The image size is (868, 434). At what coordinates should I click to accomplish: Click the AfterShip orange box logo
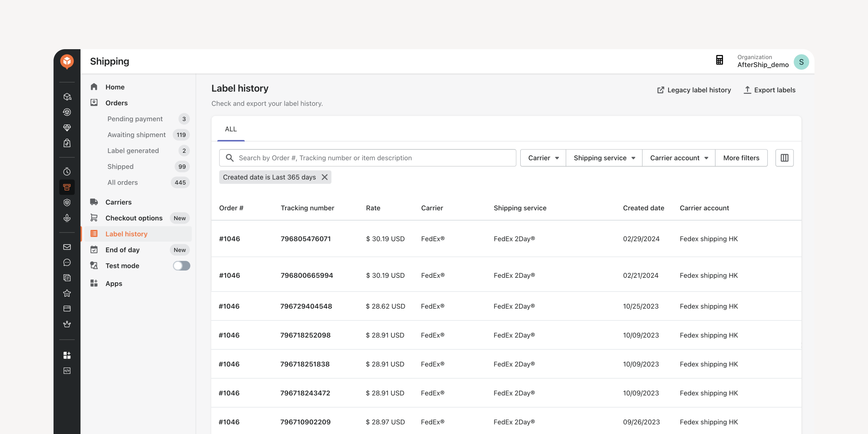click(x=67, y=61)
